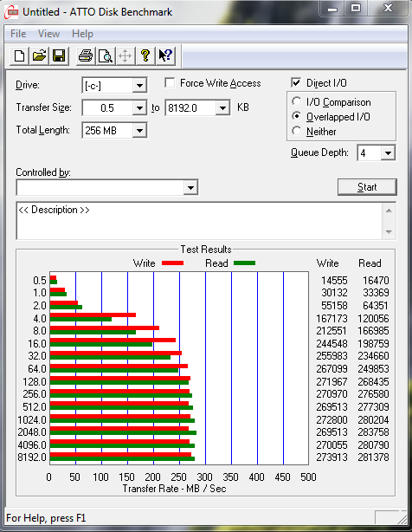Select the I/O Comparison radio button
Image resolution: width=412 pixels, height=532 pixels.
(297, 101)
